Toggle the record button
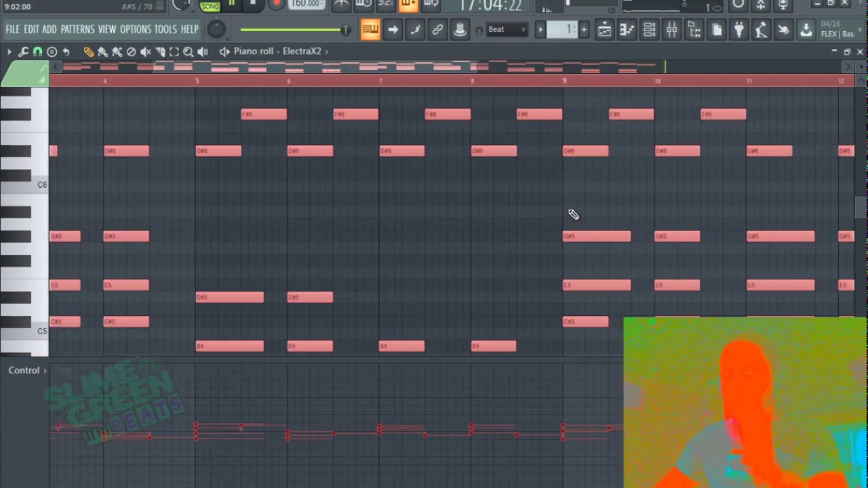 click(276, 3)
